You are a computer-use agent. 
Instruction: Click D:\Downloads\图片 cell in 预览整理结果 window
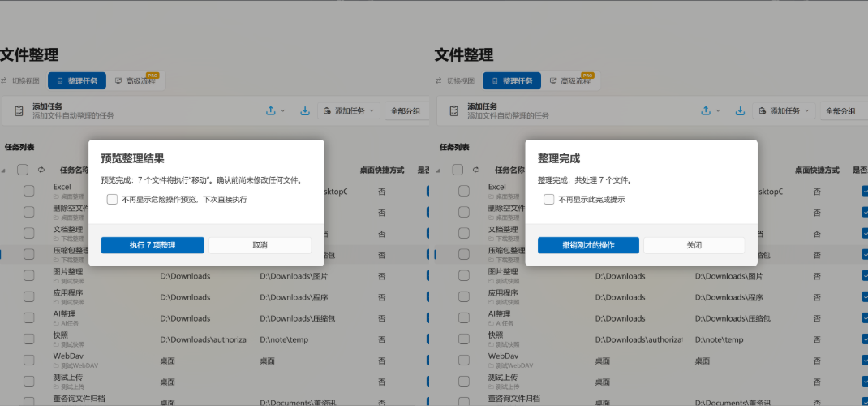[x=294, y=276]
